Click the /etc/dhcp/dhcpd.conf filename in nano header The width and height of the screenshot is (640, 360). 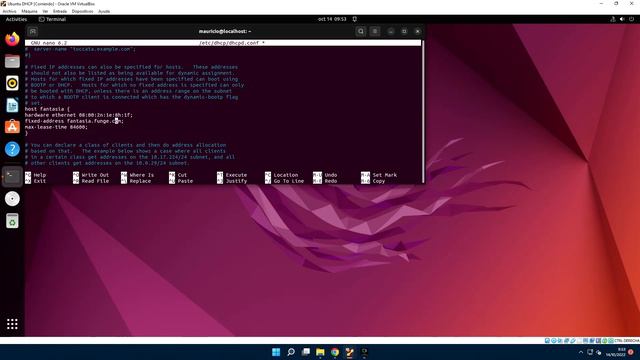pyautogui.click(x=229, y=43)
